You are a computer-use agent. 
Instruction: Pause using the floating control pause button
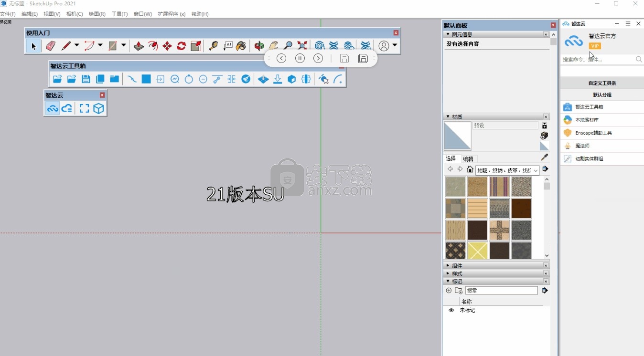300,58
